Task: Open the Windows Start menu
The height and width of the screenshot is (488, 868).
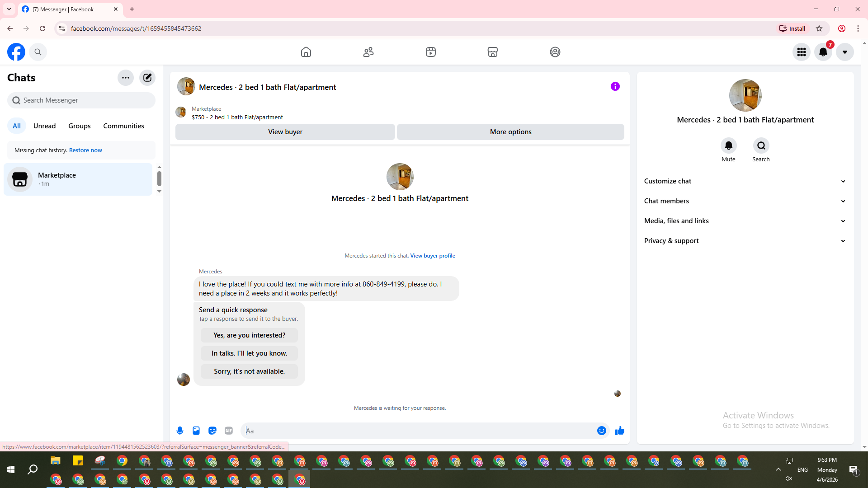Action: pos(11,470)
